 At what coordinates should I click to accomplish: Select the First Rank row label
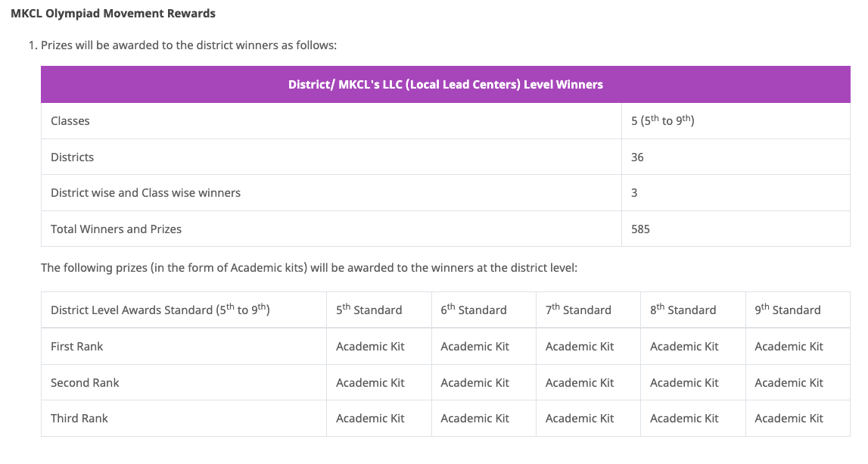click(x=76, y=346)
